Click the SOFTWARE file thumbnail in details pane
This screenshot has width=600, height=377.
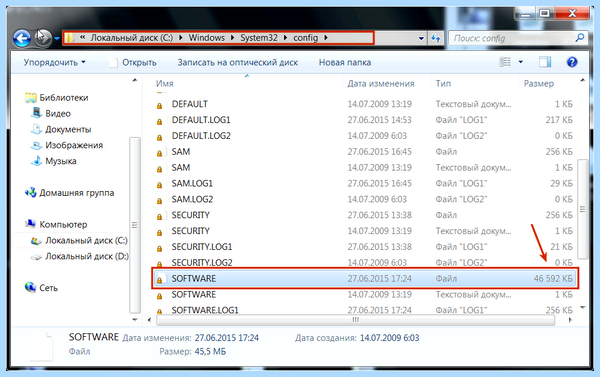42,346
